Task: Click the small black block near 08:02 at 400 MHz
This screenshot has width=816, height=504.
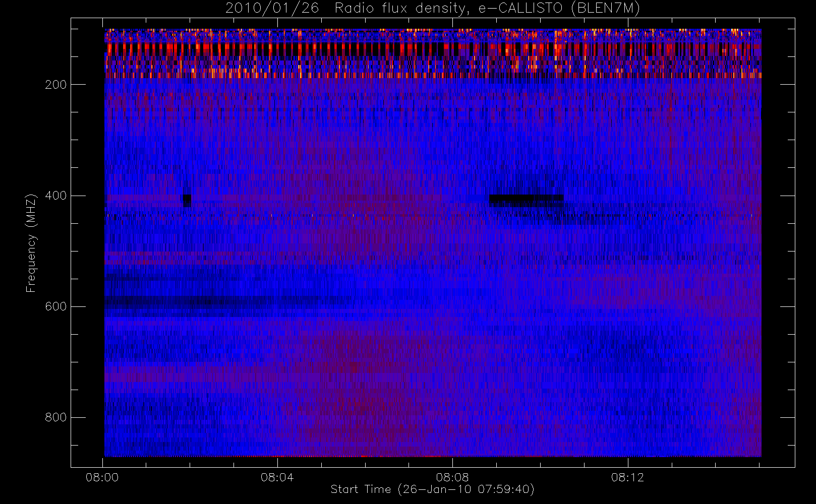Action: [x=187, y=201]
